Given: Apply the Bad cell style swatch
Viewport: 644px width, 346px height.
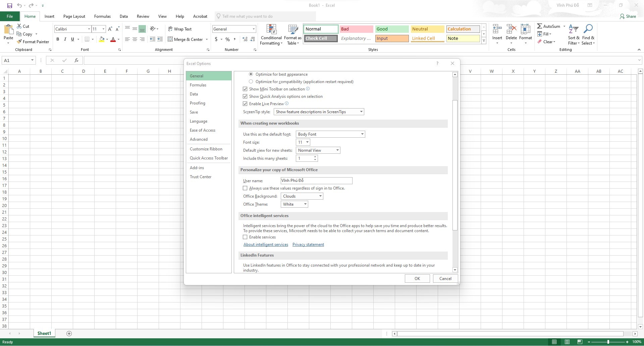Looking at the screenshot, I should (356, 29).
